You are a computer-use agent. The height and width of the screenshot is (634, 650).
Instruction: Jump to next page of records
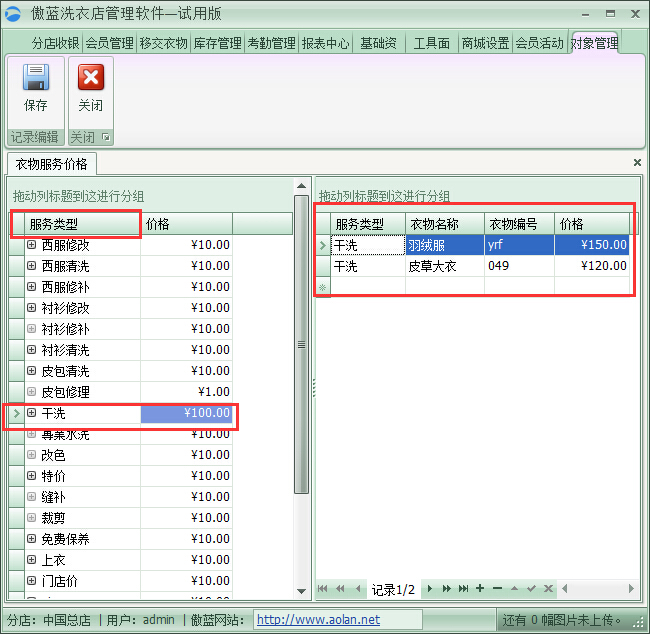tap(446, 588)
